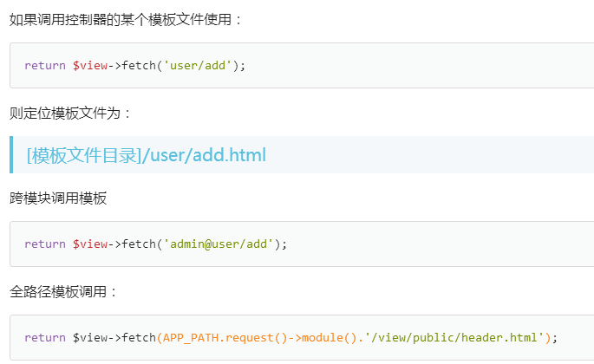
Task: Click fetch in the second code block
Action: point(139,244)
